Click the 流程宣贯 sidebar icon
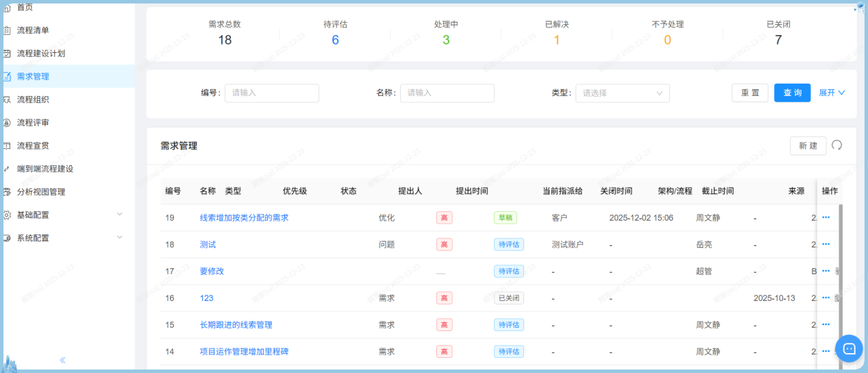 click(7, 145)
